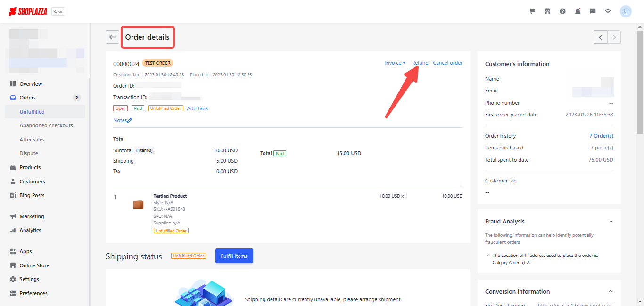644x306 pixels.
Task: Click the Testing Product thumbnail image
Action: (x=138, y=205)
